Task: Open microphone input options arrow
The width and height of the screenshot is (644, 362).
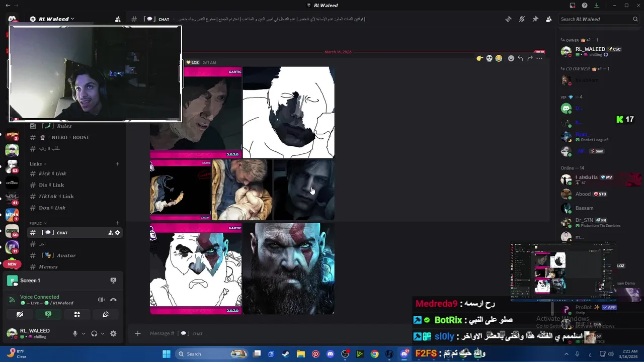Action: pyautogui.click(x=84, y=333)
